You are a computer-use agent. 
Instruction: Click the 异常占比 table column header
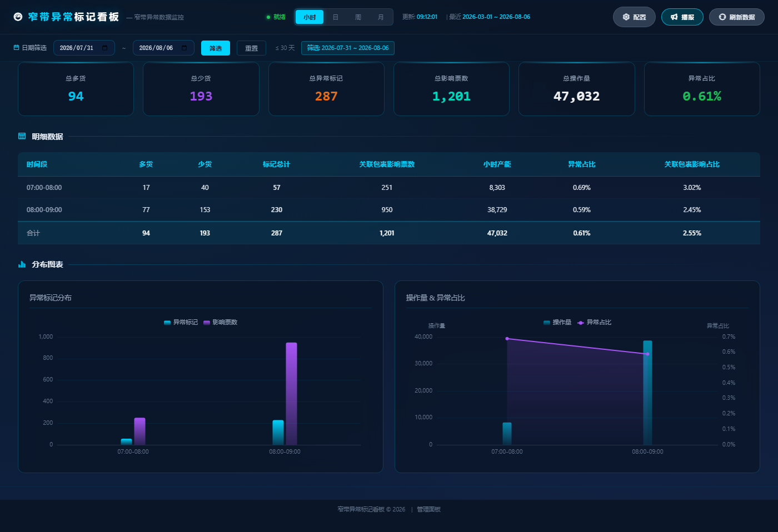(582, 164)
